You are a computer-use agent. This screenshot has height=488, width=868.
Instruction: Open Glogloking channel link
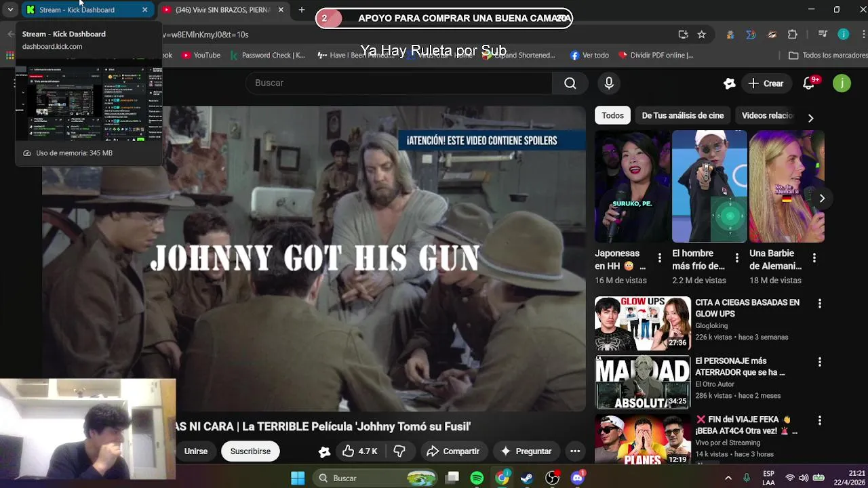click(x=711, y=325)
